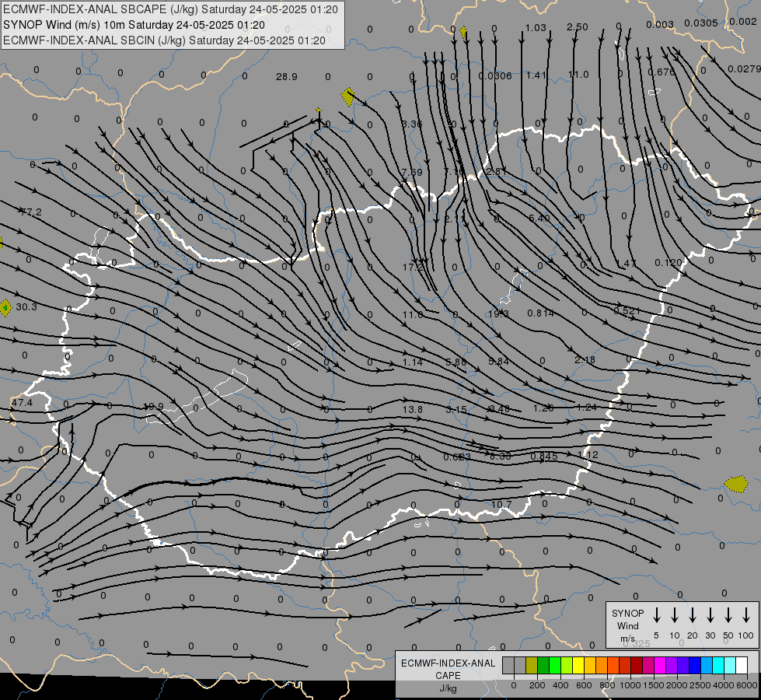This screenshot has width=761, height=700.
Task: Click the 50 m/s wind arrow in legend
Action: tap(728, 614)
